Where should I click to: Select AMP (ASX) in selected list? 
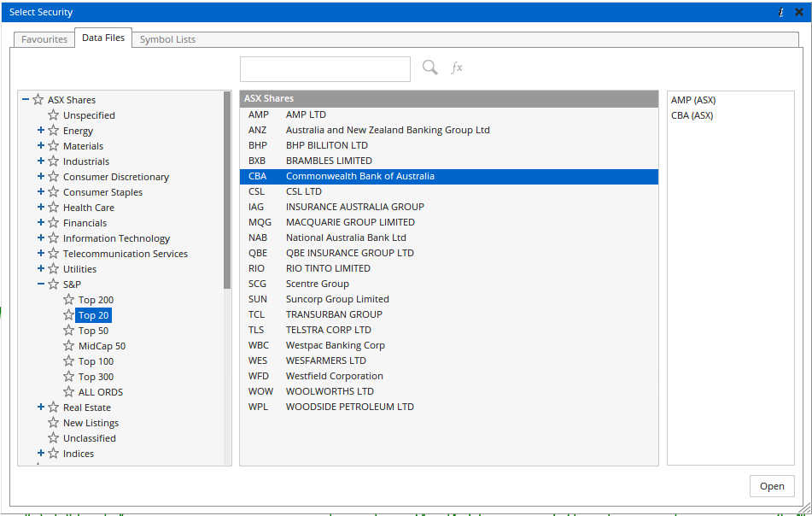pos(693,100)
